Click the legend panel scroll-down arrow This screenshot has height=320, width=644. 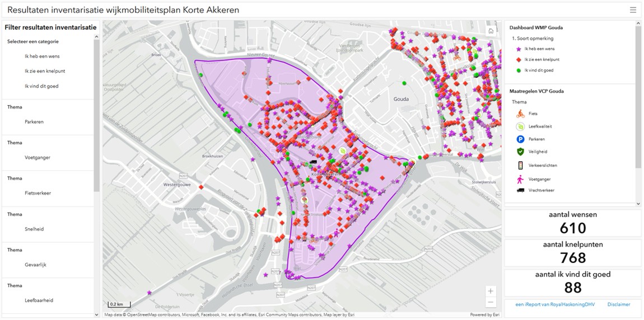(638, 204)
